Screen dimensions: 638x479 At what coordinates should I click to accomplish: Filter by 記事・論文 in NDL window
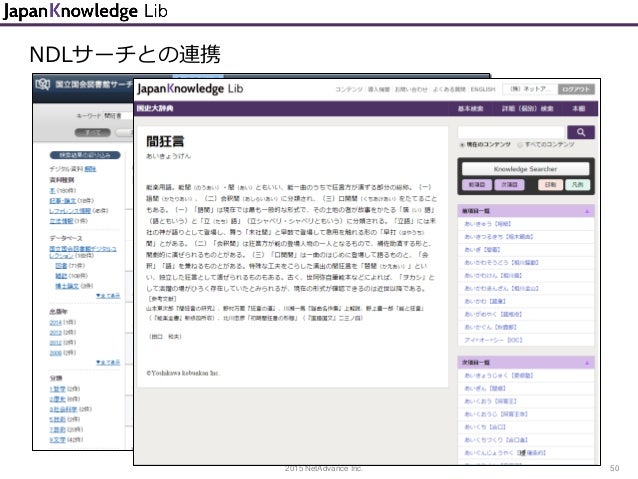point(63,201)
